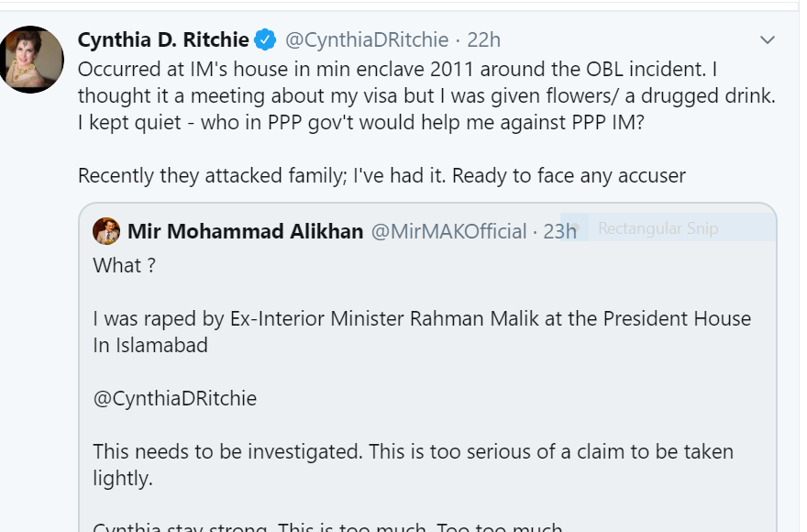Click the "I kept quiet" line in main tweet
The height and width of the screenshot is (532, 807).
[360, 123]
